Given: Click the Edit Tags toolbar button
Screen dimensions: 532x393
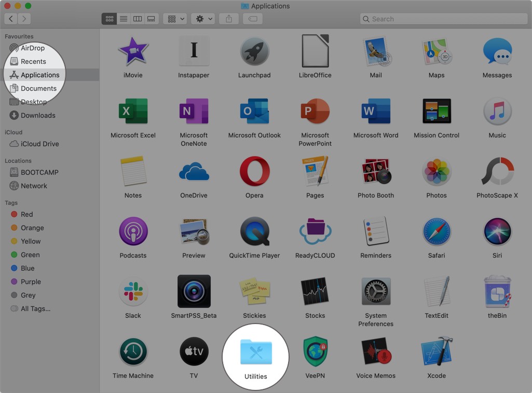Looking at the screenshot, I should [x=253, y=19].
